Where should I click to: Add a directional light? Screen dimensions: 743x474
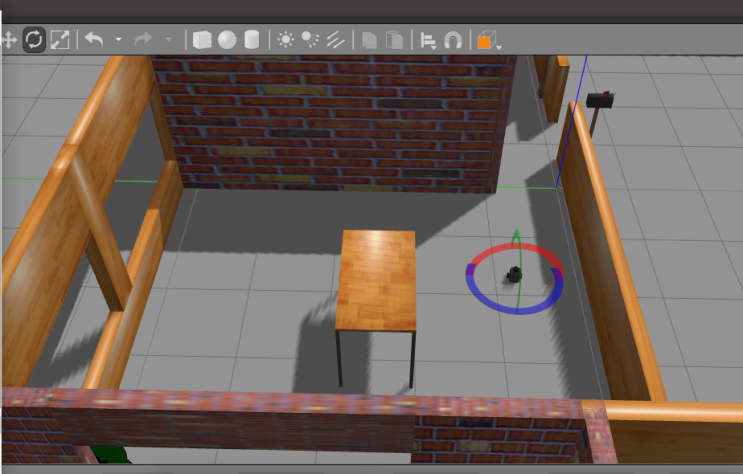click(x=335, y=40)
